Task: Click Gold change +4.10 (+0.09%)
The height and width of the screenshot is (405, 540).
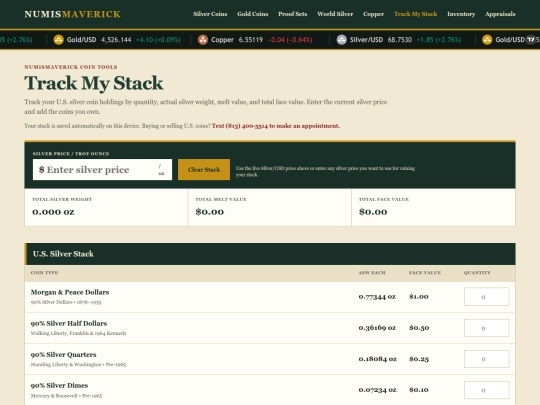Action: (x=158, y=40)
